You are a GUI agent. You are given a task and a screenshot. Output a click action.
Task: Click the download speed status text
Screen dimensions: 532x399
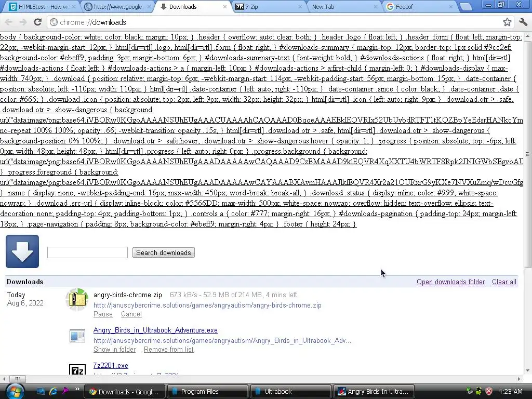pos(233,295)
